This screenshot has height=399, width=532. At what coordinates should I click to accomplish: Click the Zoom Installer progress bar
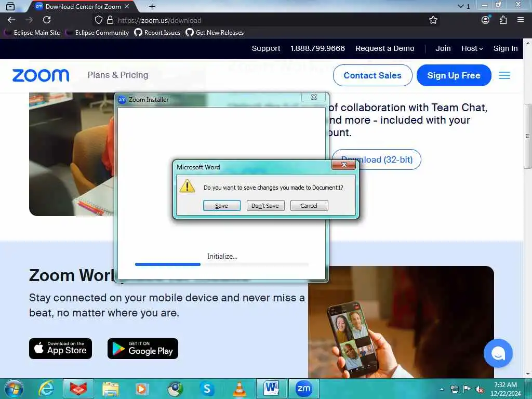coord(222,264)
